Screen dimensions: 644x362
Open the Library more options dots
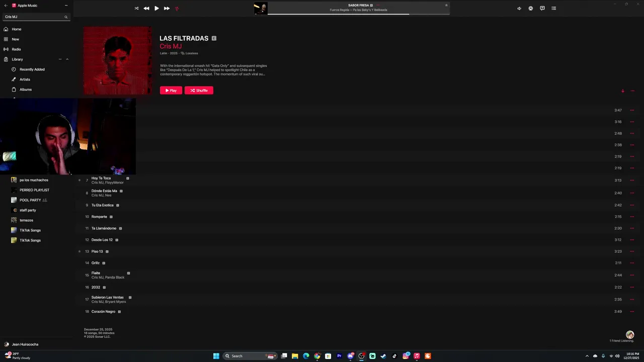click(60, 59)
